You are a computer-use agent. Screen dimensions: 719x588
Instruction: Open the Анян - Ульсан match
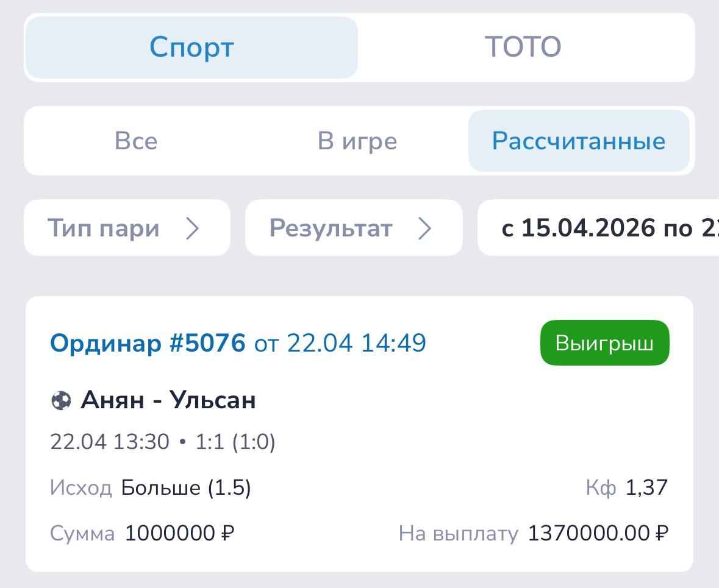coord(168,400)
